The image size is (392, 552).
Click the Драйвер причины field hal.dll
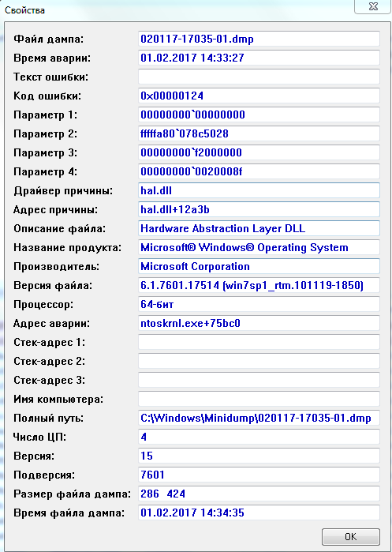point(259,191)
